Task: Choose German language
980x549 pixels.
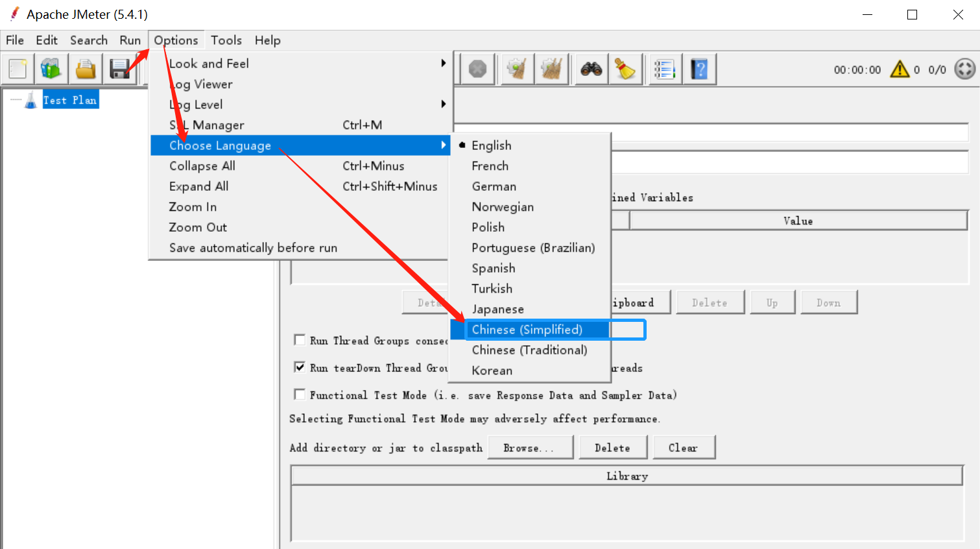Action: point(531,186)
